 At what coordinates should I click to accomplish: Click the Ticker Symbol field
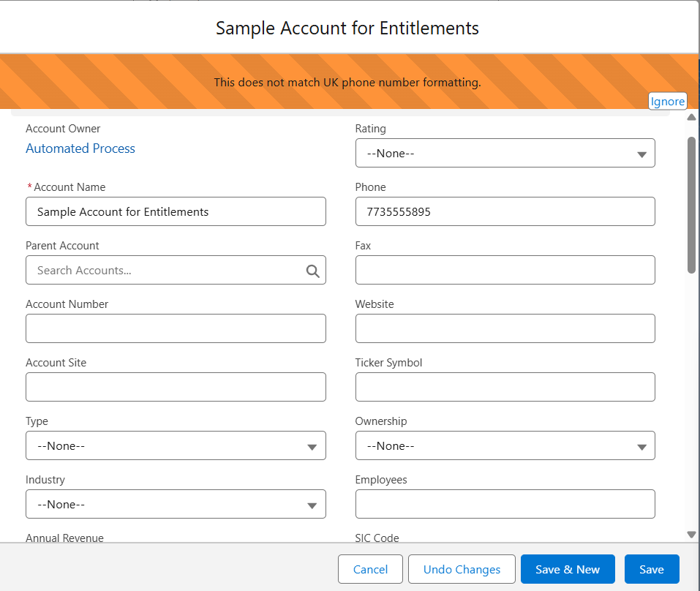tap(505, 387)
